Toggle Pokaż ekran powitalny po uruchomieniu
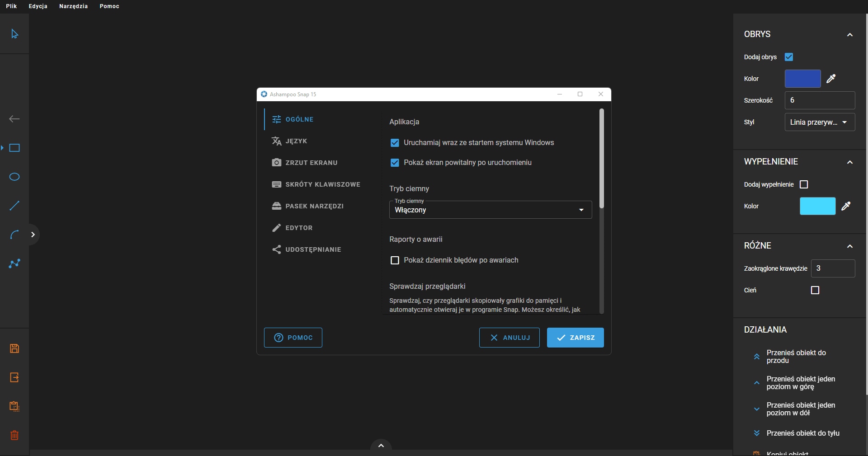 (395, 163)
